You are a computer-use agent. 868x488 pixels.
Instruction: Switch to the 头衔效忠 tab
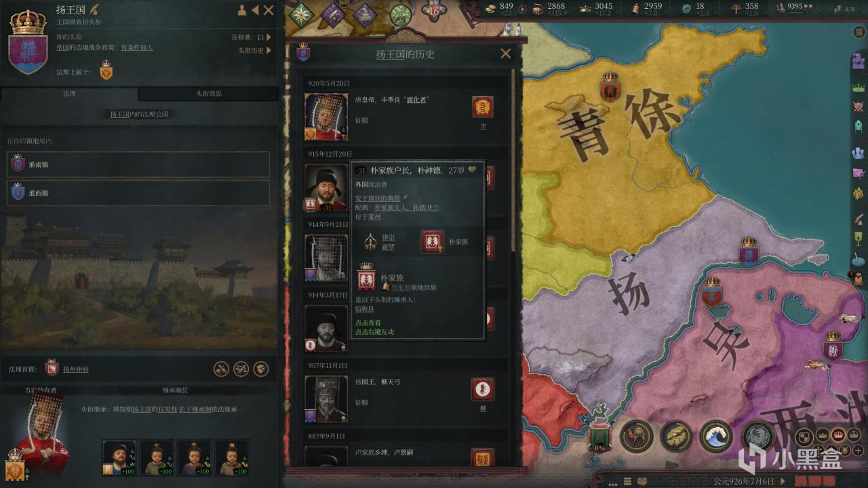(209, 94)
